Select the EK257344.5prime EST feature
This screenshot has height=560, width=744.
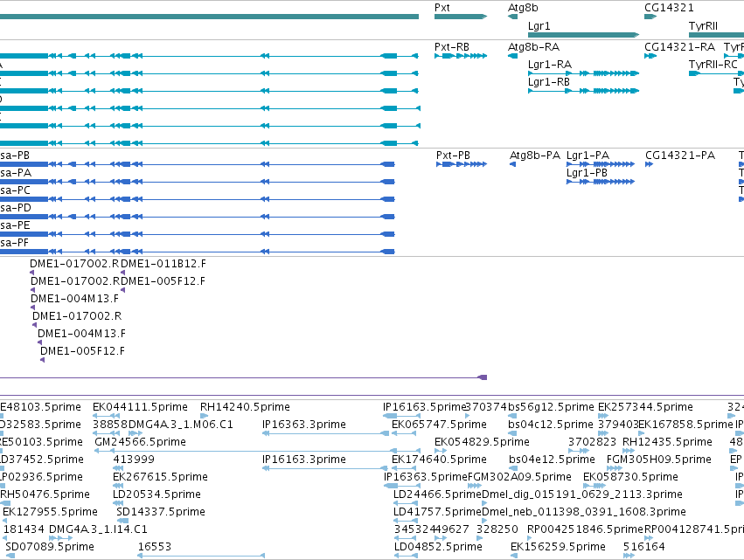click(x=603, y=416)
